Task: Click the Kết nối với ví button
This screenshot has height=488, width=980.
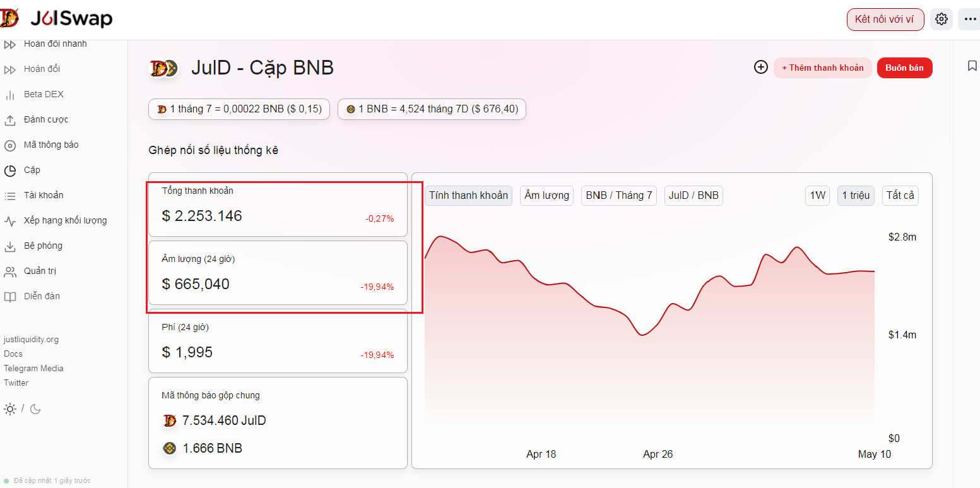Action: click(x=885, y=20)
